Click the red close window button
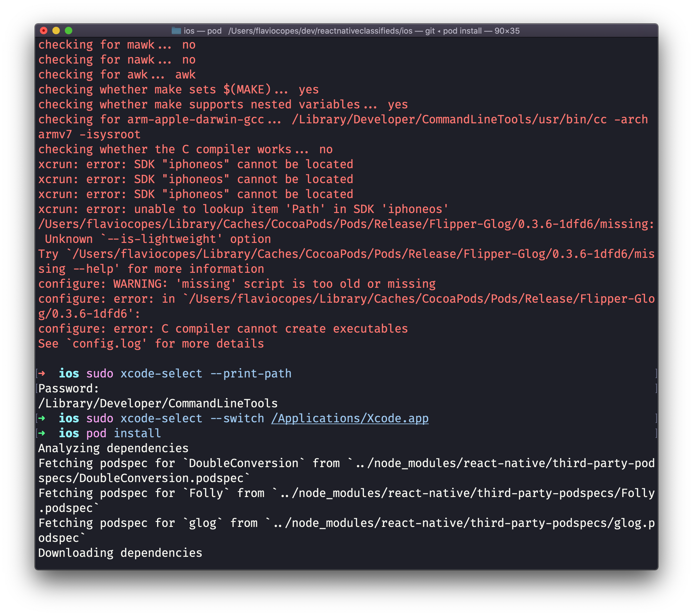 pos(44,31)
